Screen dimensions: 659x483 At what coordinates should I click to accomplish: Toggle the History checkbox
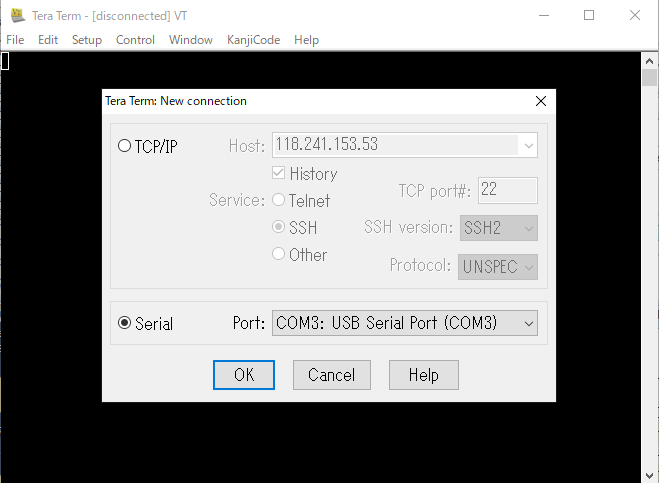tap(278, 173)
